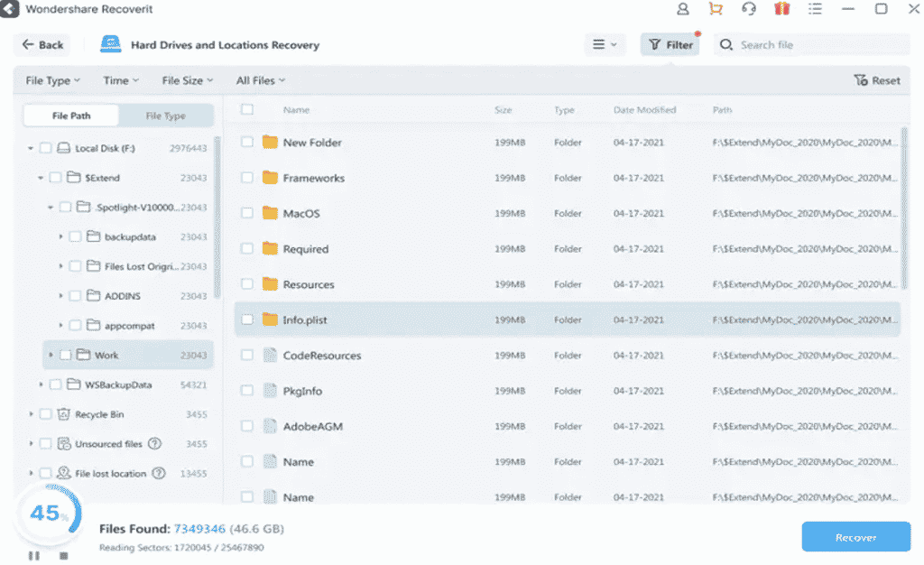This screenshot has height=565, width=924.
Task: Sort by the Size column header
Action: click(504, 109)
